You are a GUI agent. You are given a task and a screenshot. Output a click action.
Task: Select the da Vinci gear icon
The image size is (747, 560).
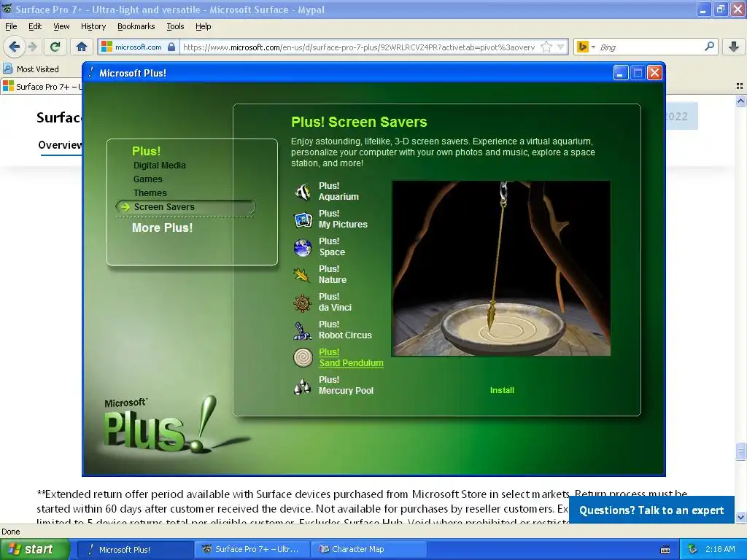click(303, 303)
